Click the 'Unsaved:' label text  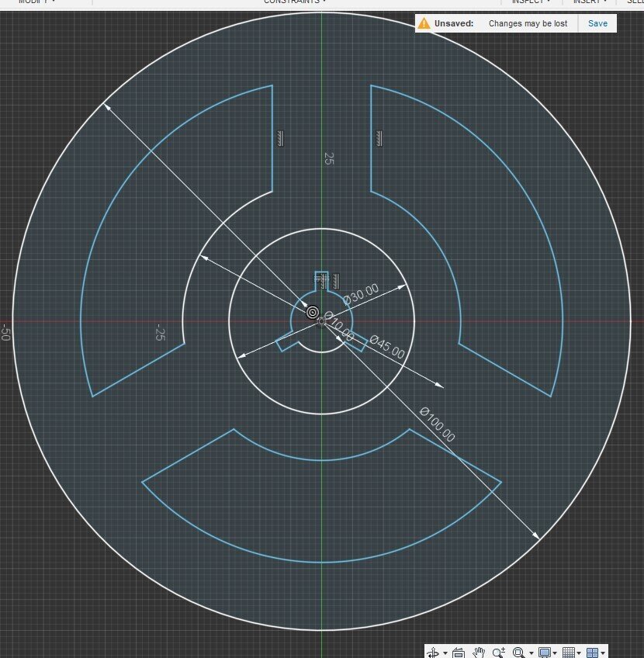pyautogui.click(x=454, y=23)
